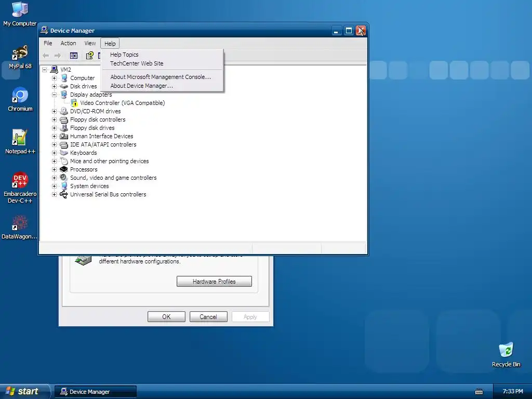Select 'Video Controller (VGA Compatible)' text
The image size is (532, 399).
click(123, 103)
